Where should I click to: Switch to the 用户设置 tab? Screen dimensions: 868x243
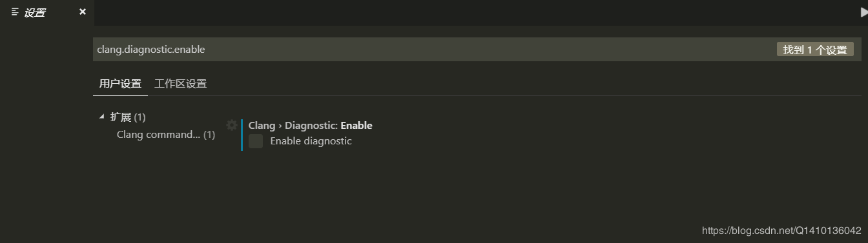(x=120, y=84)
